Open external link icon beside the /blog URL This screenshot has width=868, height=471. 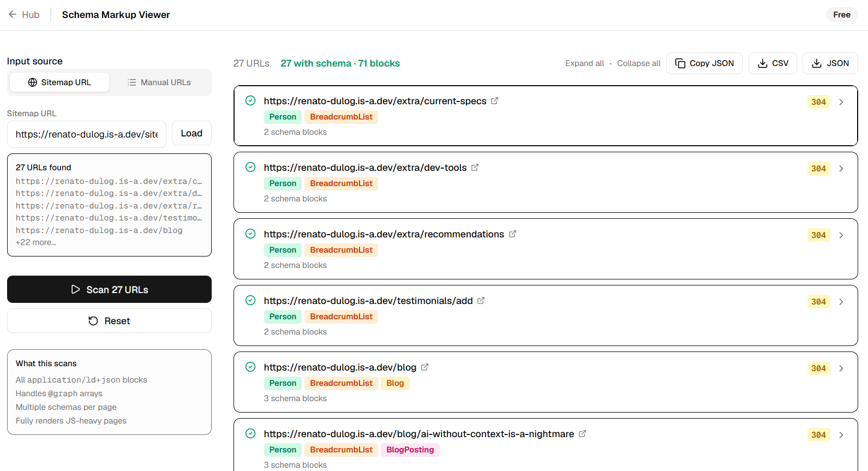pyautogui.click(x=424, y=367)
